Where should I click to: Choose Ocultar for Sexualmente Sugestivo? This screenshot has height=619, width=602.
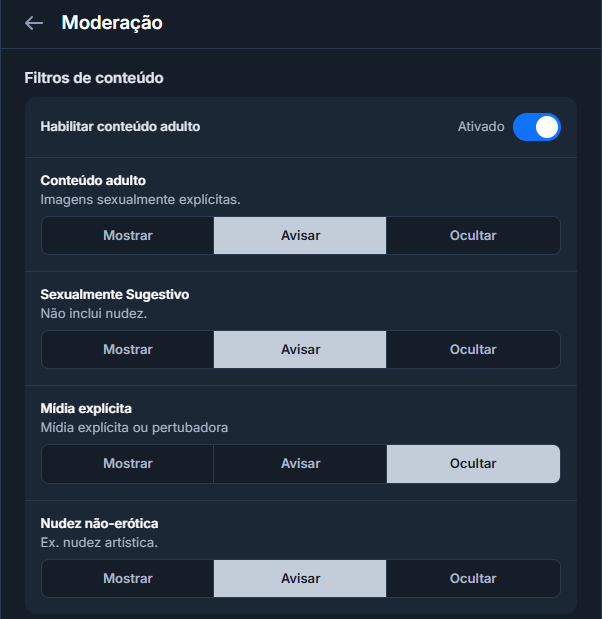(473, 350)
